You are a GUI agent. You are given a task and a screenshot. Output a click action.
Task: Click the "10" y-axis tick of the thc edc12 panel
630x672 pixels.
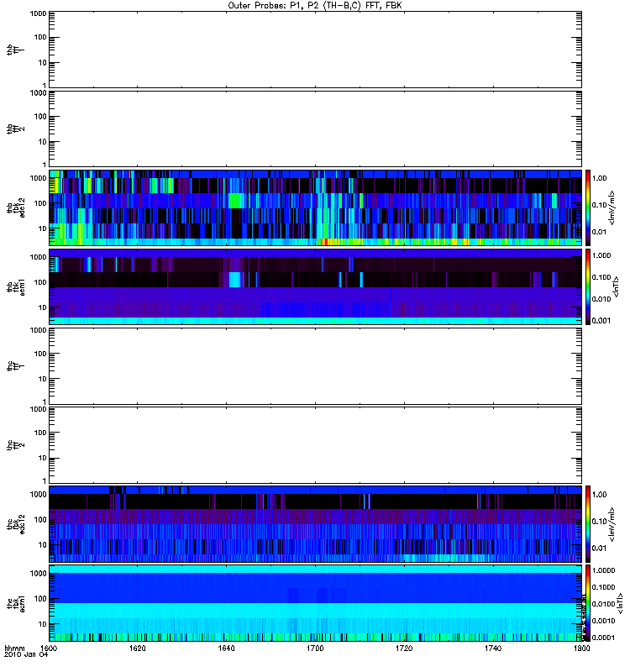[43, 545]
